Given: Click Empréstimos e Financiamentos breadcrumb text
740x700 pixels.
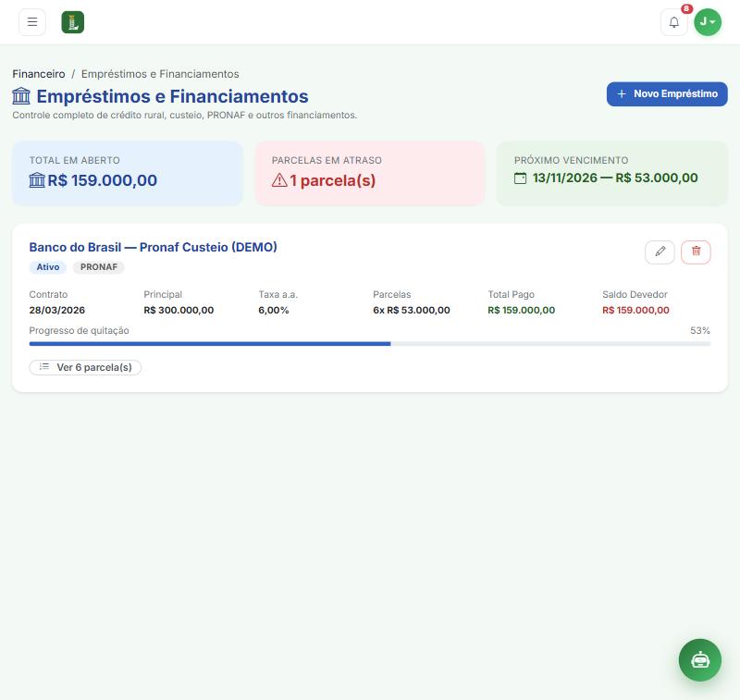Looking at the screenshot, I should click(160, 74).
